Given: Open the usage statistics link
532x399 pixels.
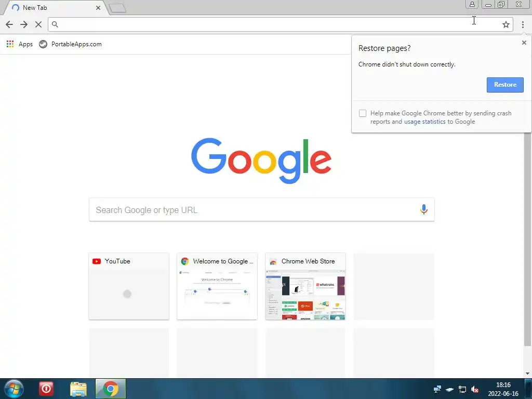Looking at the screenshot, I should (424, 122).
